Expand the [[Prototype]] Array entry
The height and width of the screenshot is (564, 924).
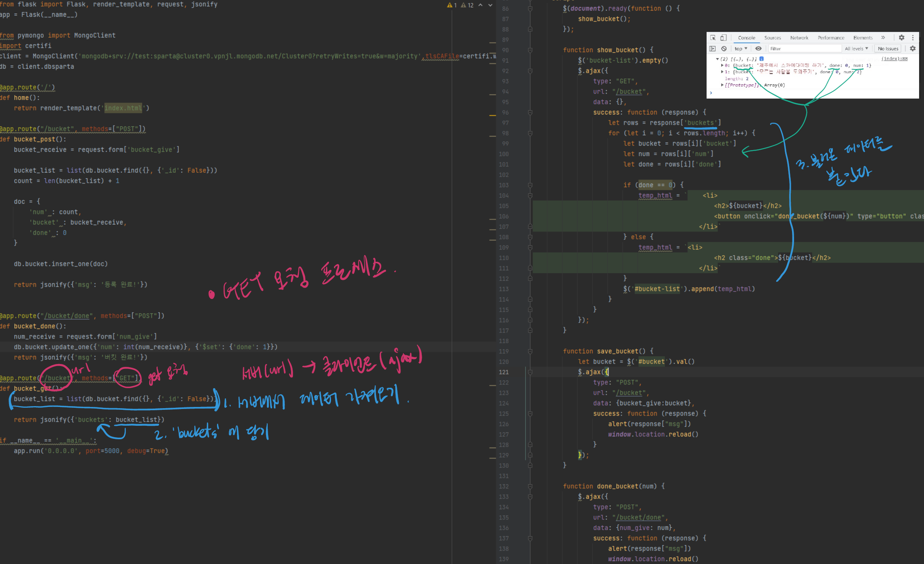point(722,85)
